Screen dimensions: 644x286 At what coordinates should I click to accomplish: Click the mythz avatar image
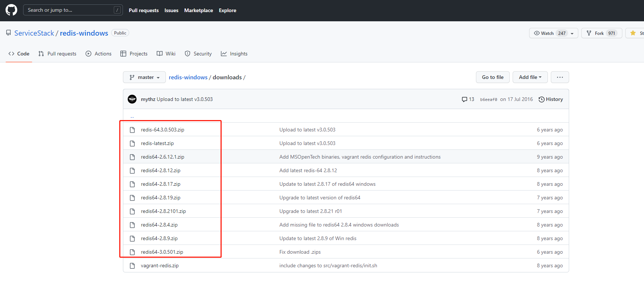point(132,99)
